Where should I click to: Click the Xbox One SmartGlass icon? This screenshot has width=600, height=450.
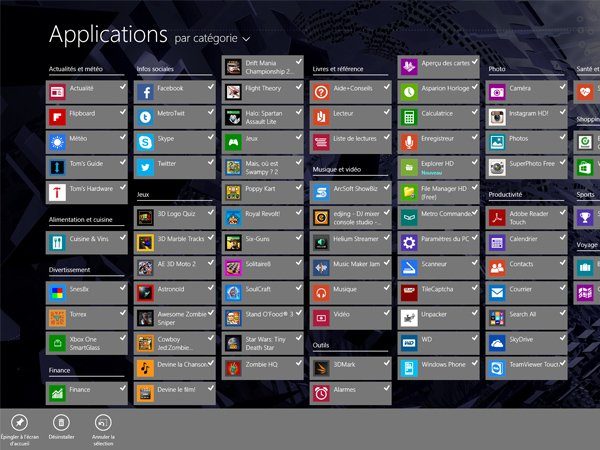[57, 343]
